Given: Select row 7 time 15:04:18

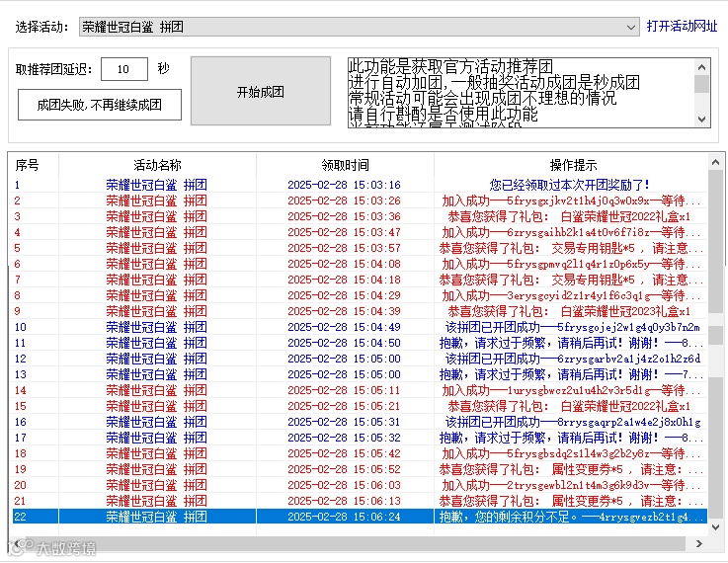Looking at the screenshot, I should [344, 280].
